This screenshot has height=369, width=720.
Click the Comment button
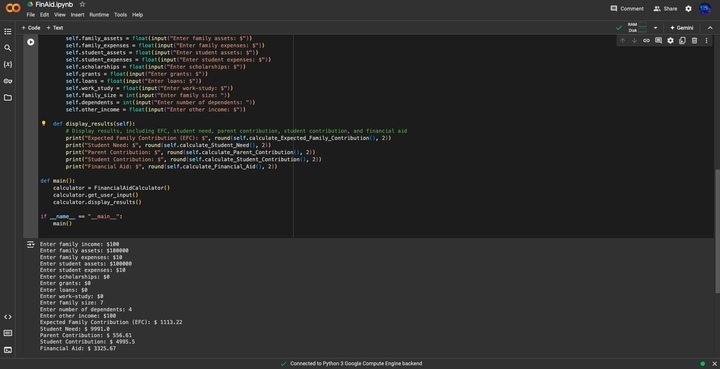pyautogui.click(x=627, y=8)
